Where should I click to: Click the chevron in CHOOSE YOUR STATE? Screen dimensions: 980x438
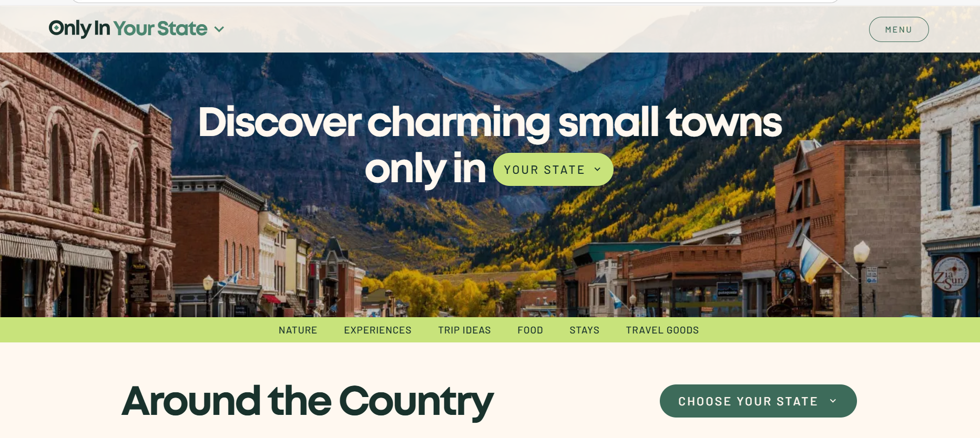tap(833, 401)
